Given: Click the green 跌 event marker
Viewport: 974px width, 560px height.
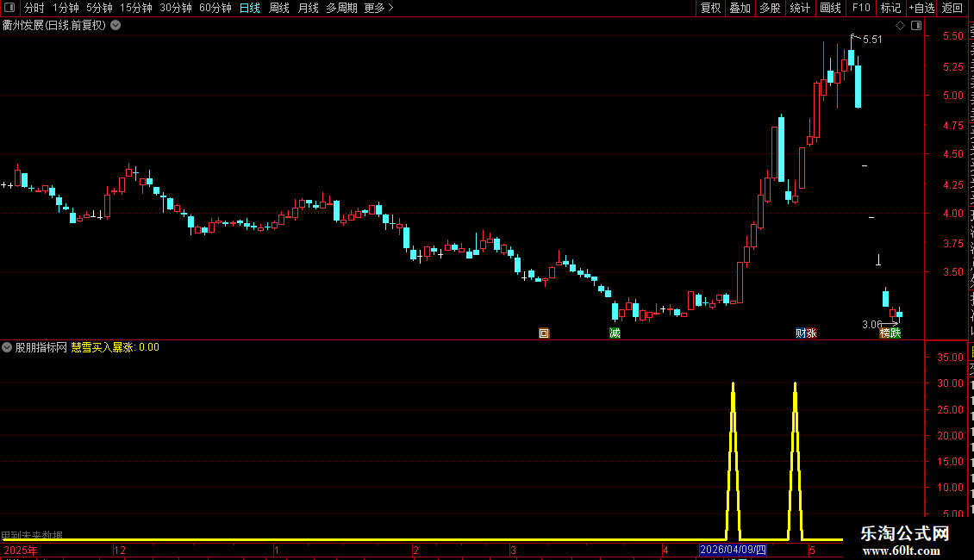Looking at the screenshot, I should (x=895, y=333).
